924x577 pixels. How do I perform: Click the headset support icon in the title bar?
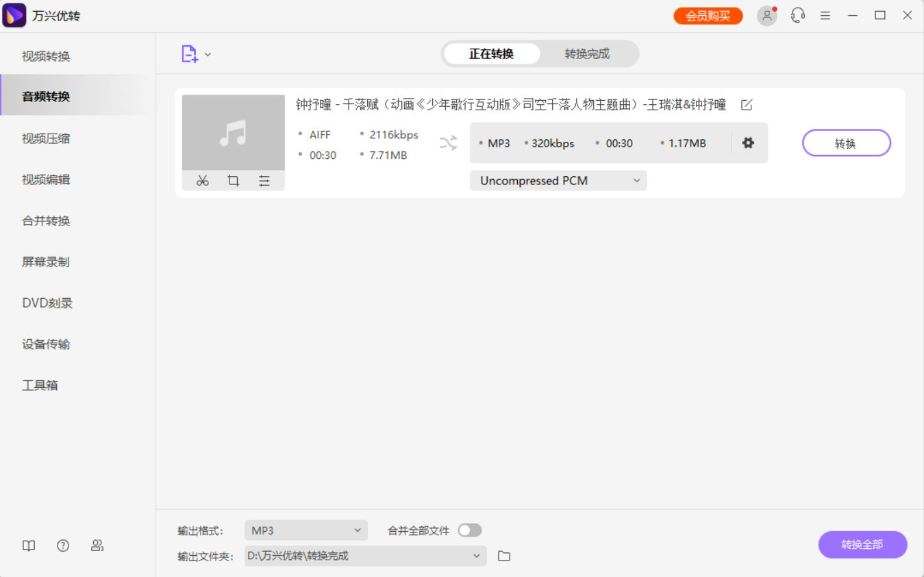(x=797, y=14)
